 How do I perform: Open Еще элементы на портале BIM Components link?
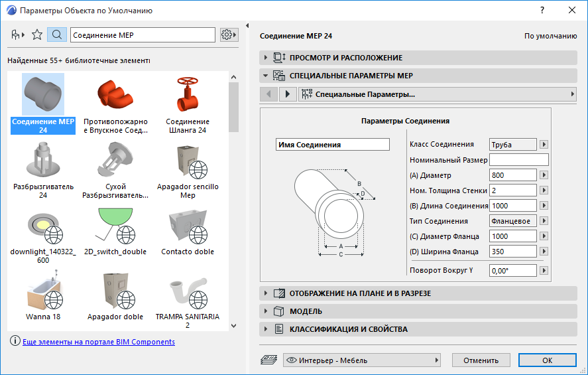(99, 342)
